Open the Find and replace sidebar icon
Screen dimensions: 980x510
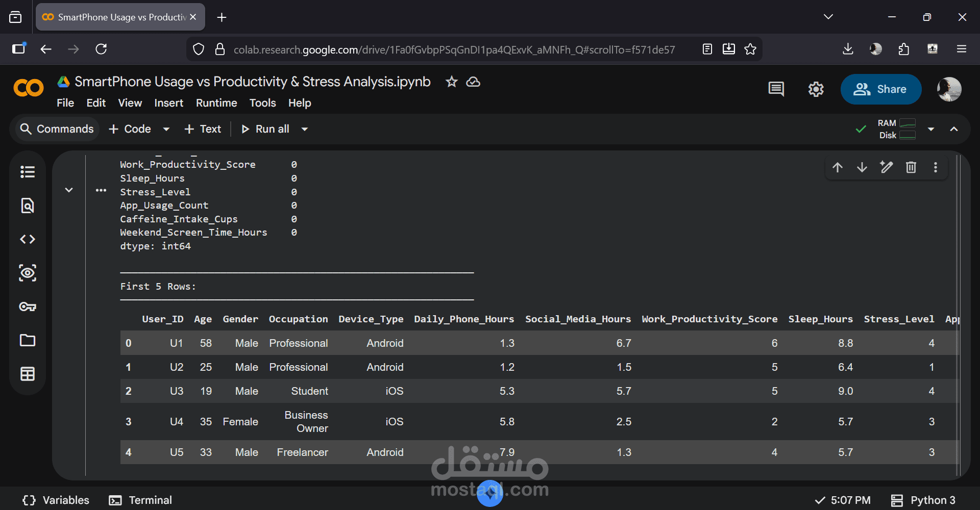point(28,206)
